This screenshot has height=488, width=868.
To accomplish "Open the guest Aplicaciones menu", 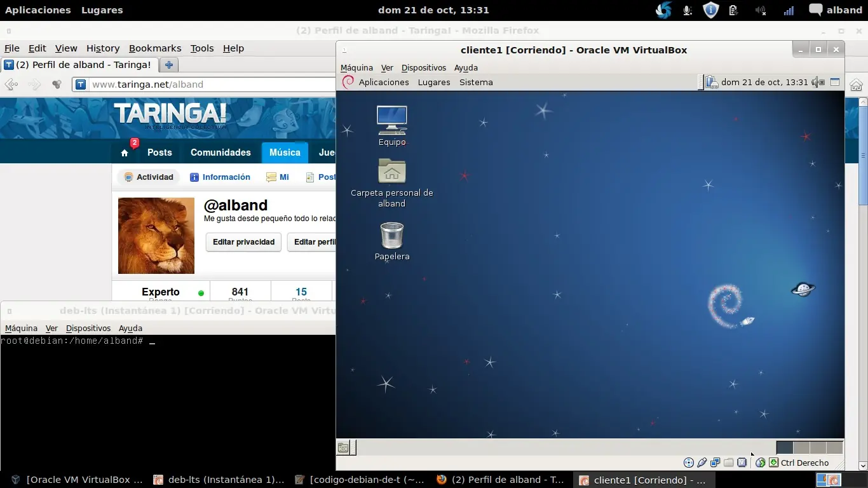I will pos(384,82).
